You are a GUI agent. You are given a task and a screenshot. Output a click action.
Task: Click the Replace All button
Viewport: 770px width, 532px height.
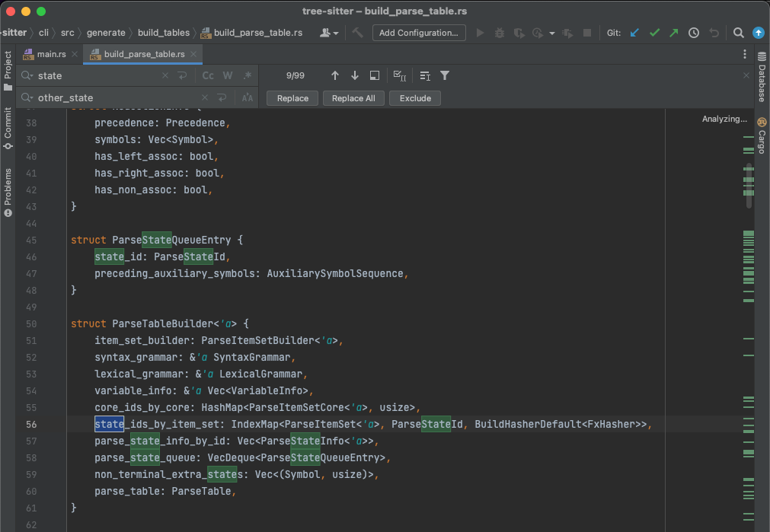(353, 97)
